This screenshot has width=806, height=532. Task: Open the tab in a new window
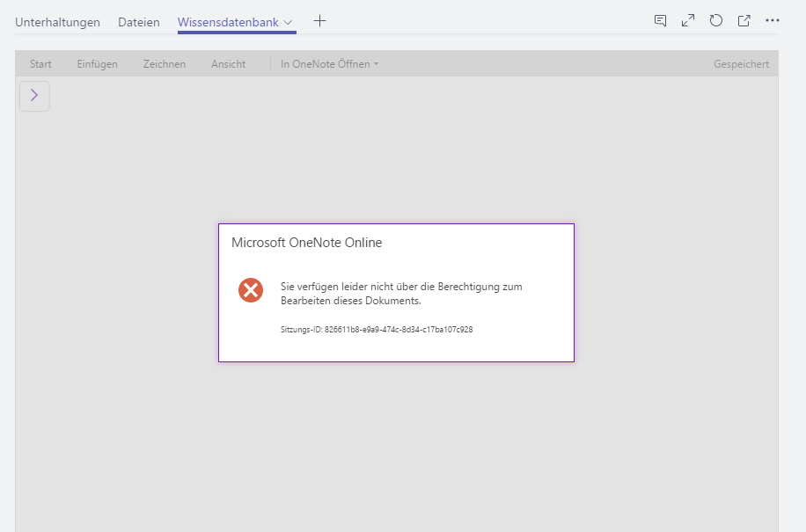(744, 20)
